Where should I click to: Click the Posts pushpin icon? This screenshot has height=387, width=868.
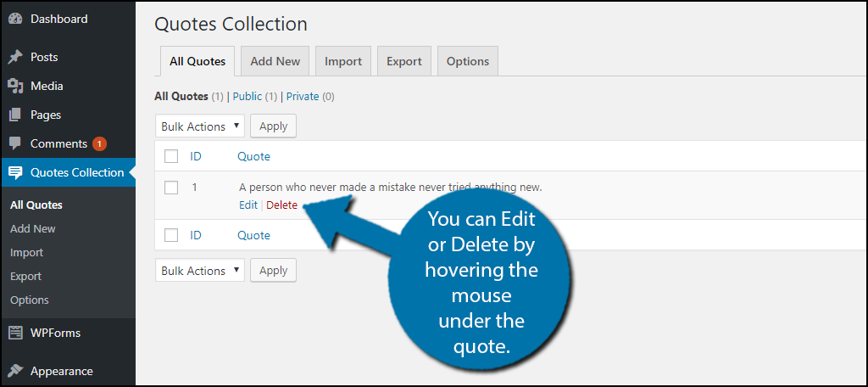(x=15, y=57)
